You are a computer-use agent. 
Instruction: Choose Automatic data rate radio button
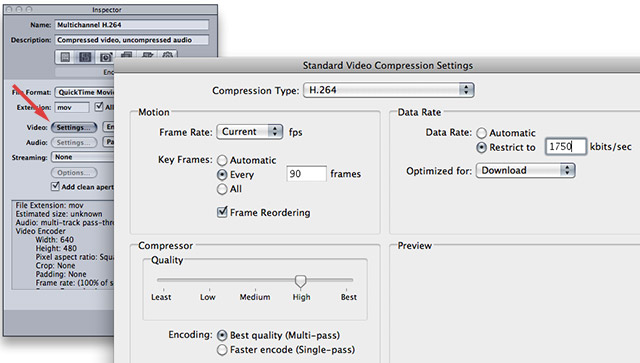[x=482, y=133]
